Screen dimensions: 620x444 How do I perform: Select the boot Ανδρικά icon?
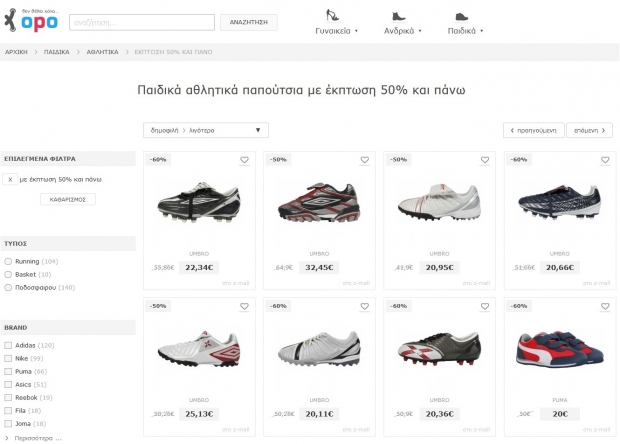click(398, 16)
